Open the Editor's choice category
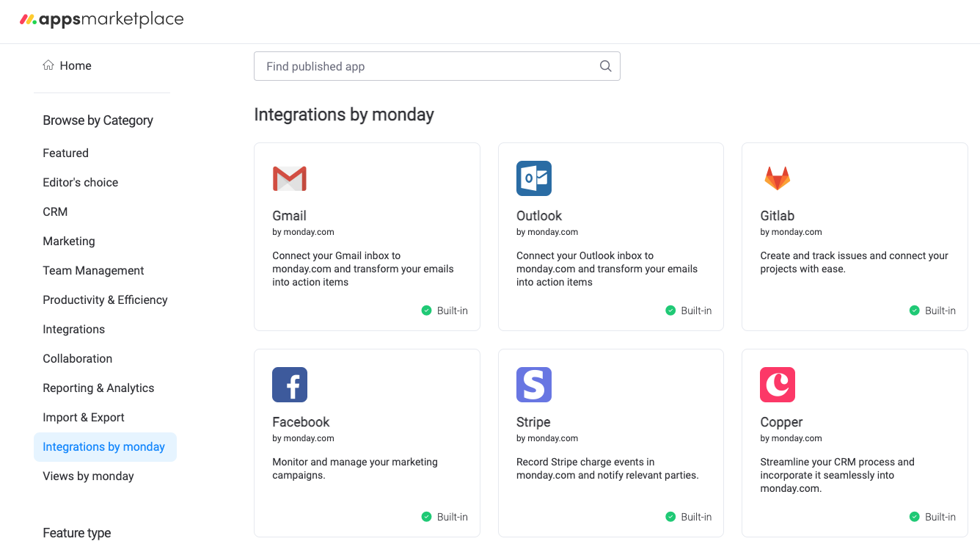The image size is (980, 544). tap(81, 182)
